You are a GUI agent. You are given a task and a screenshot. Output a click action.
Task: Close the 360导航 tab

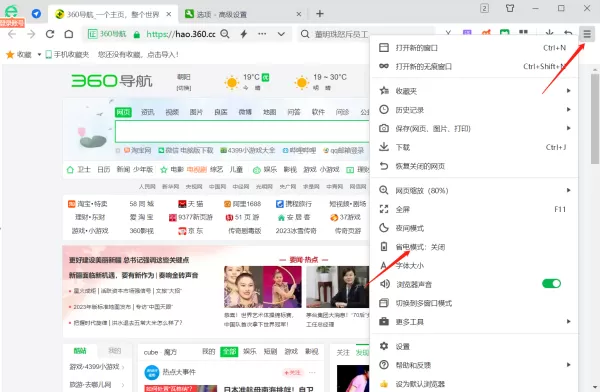pyautogui.click(x=168, y=14)
